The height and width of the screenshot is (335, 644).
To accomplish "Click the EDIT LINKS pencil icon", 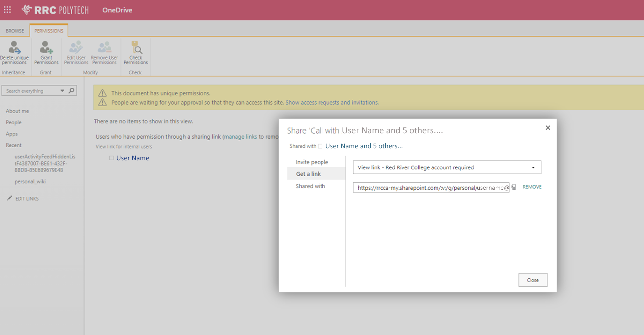I will pyautogui.click(x=8, y=198).
